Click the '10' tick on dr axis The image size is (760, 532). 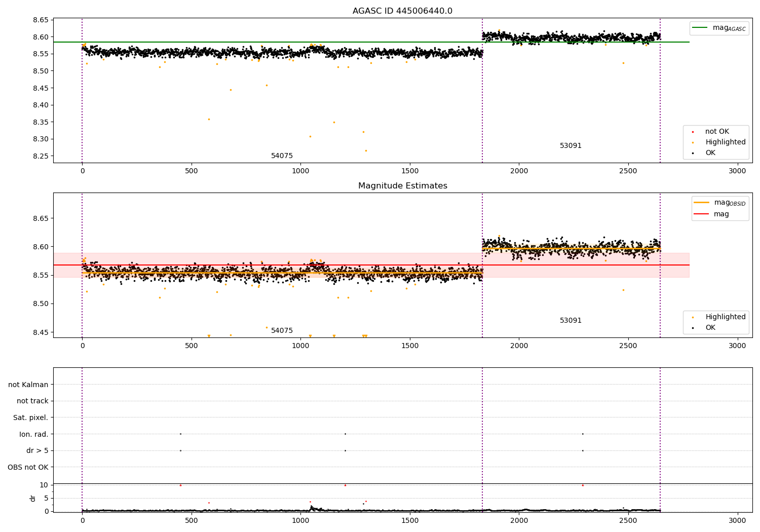[44, 485]
